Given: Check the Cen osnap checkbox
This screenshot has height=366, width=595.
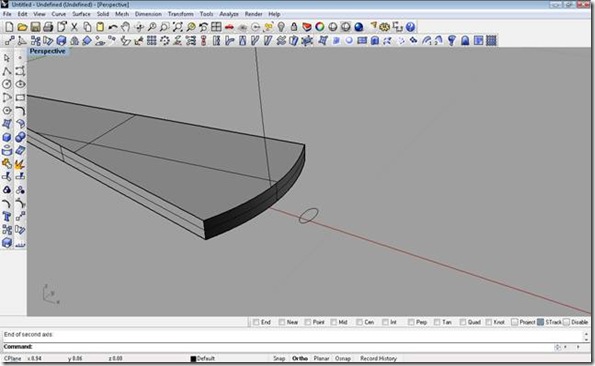Looking at the screenshot, I should pos(359,322).
